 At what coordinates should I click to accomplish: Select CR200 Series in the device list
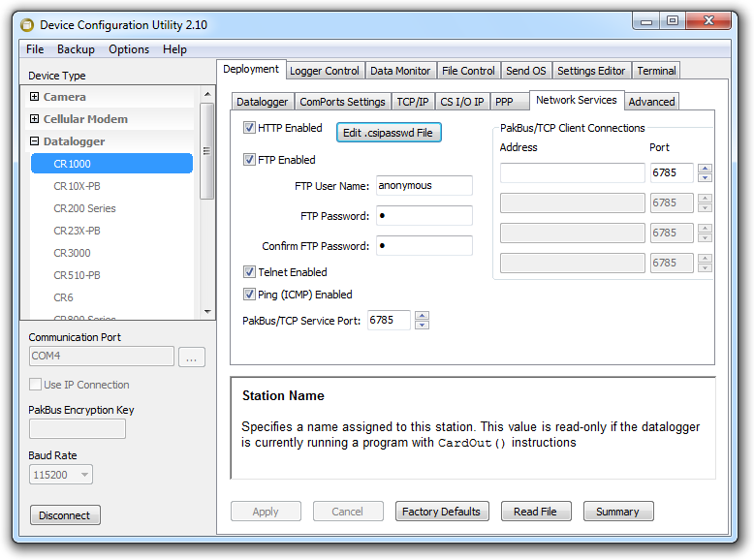click(x=84, y=208)
